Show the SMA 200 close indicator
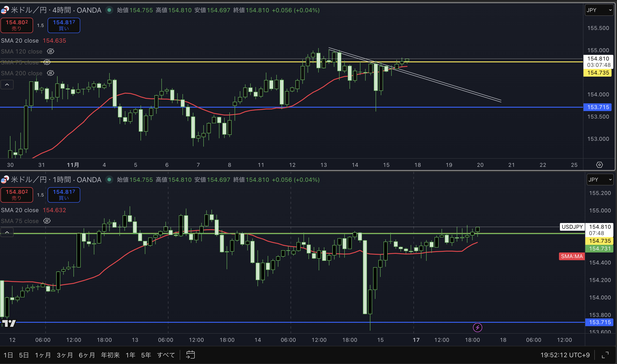Viewport: 617px width, 364px height. pos(51,73)
